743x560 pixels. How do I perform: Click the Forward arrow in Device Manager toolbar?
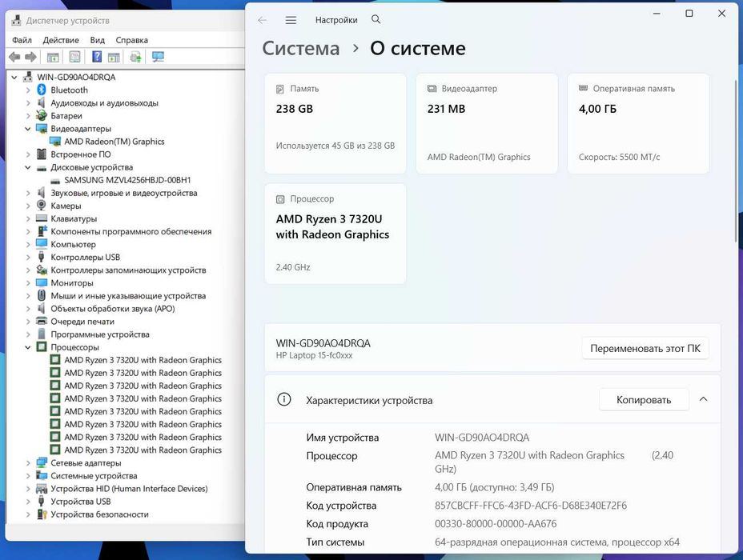click(x=30, y=58)
